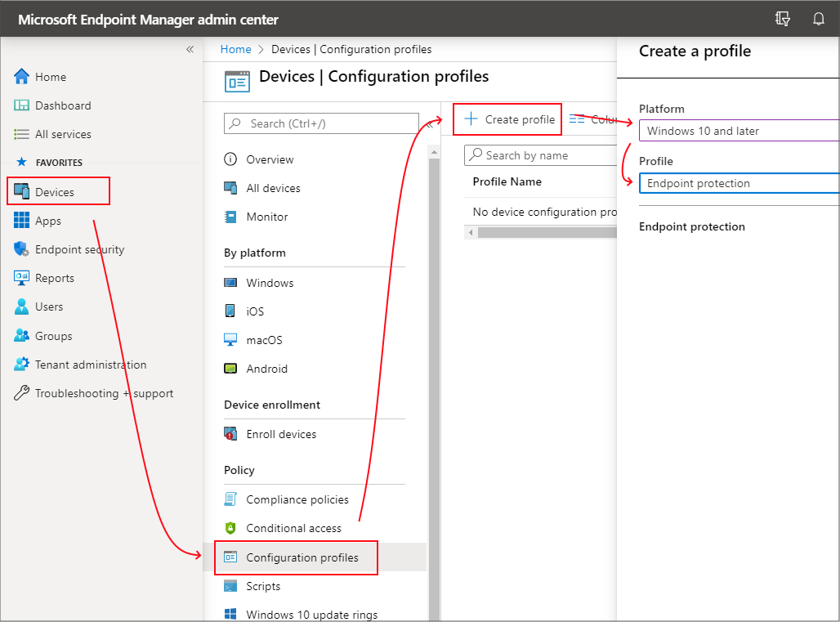Open Configuration profiles menu item
The height and width of the screenshot is (622, 840).
point(302,557)
